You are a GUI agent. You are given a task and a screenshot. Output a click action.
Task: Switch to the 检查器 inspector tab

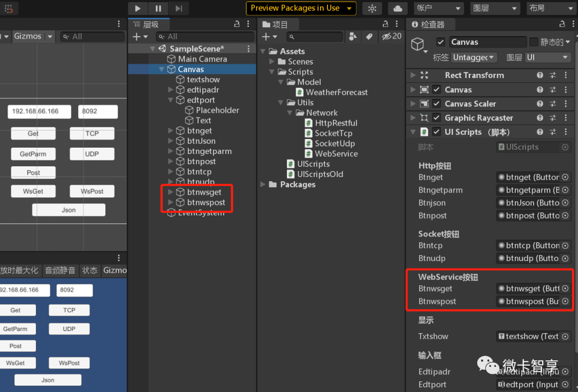tap(431, 25)
